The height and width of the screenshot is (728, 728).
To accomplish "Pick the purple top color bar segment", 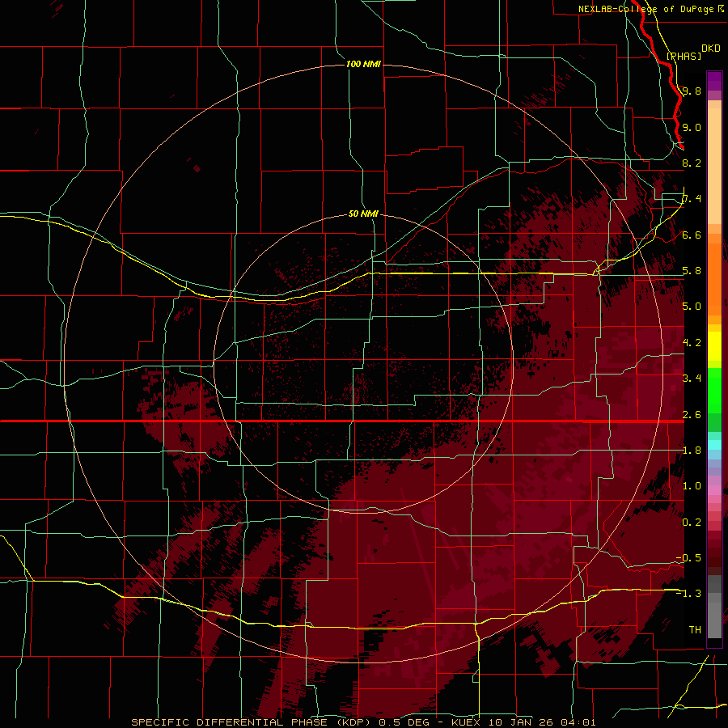I will click(x=714, y=81).
